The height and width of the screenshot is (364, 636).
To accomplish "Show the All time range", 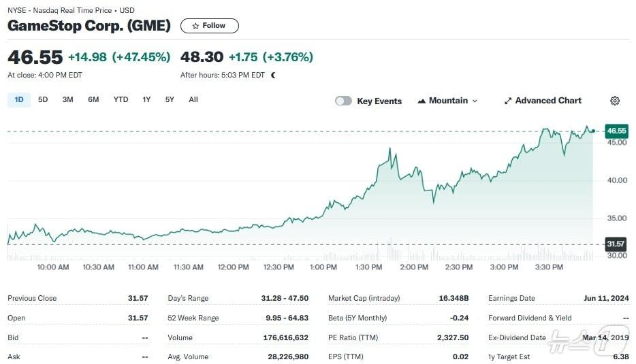I will pyautogui.click(x=193, y=100).
